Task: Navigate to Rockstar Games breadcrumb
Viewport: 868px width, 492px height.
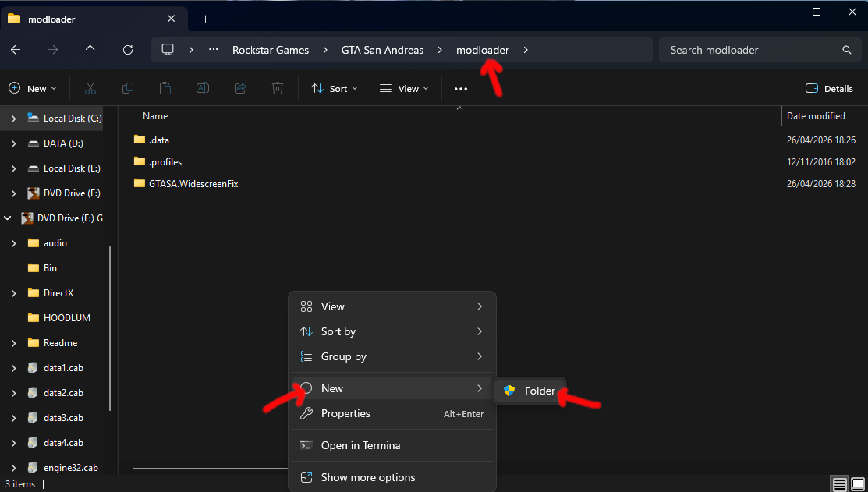Action: pos(271,50)
